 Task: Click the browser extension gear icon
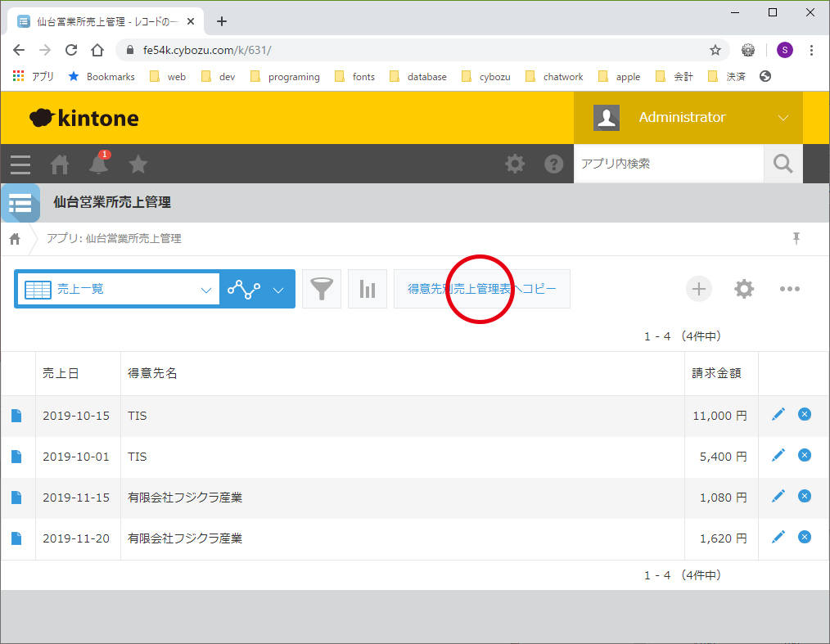(748, 50)
